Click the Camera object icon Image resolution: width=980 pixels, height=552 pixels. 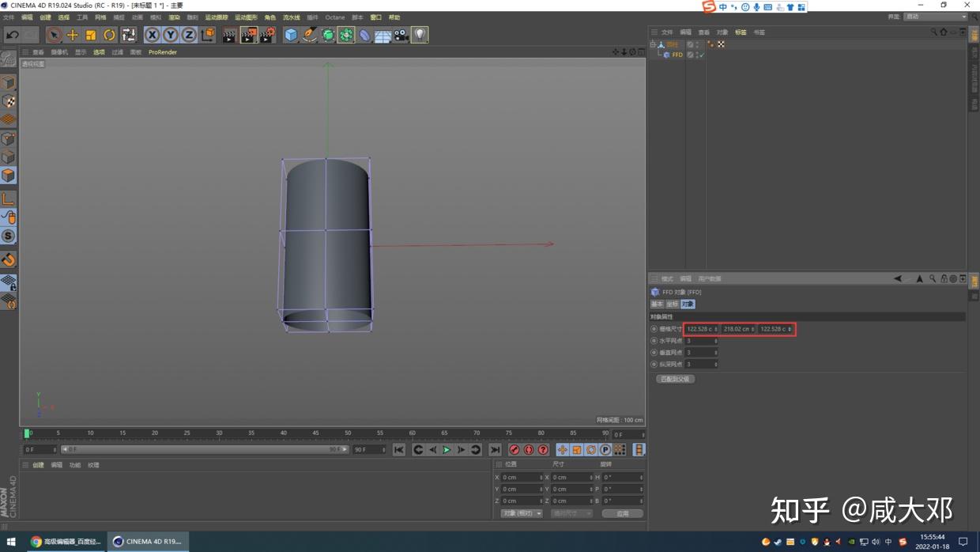[x=401, y=35]
